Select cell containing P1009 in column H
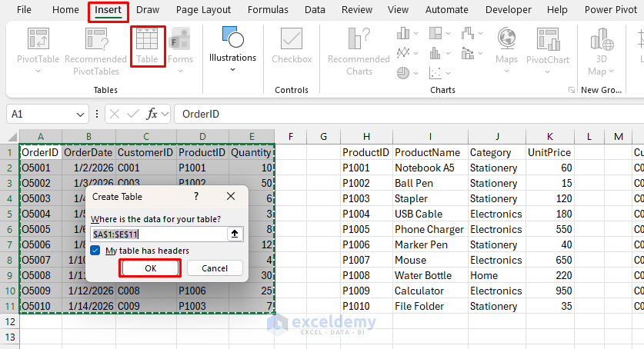 [366, 291]
